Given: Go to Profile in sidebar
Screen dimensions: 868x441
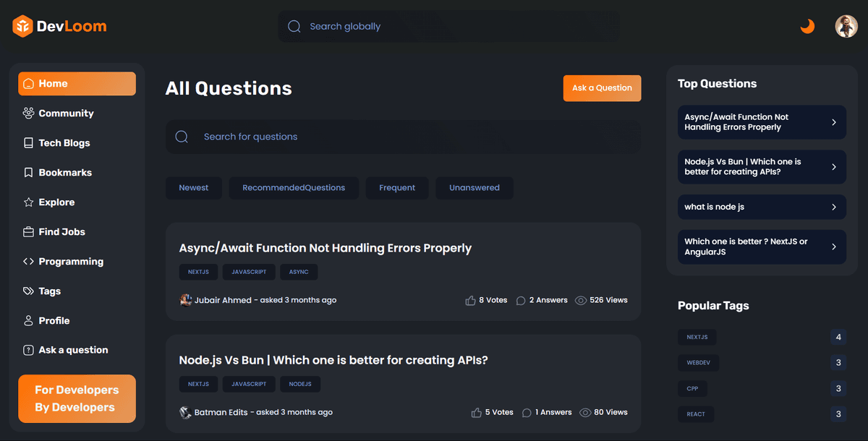Looking at the screenshot, I should tap(54, 321).
